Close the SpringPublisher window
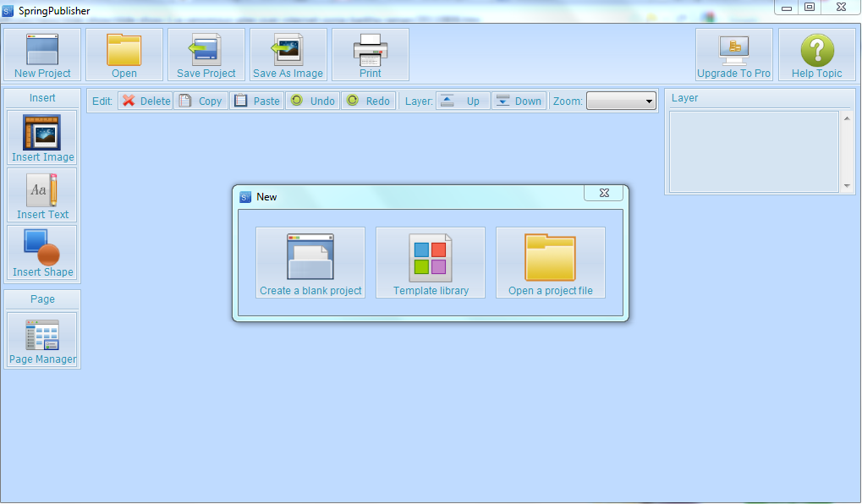 pyautogui.click(x=841, y=7)
